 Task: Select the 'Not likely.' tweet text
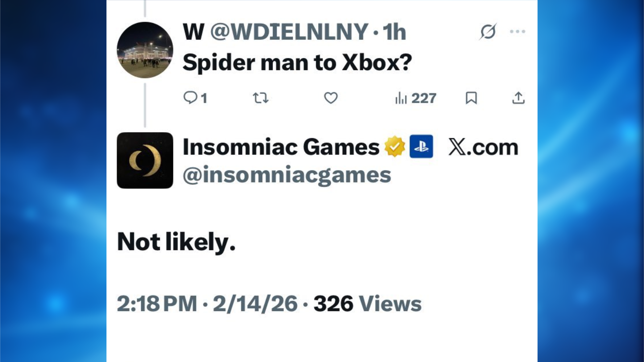pos(177,242)
